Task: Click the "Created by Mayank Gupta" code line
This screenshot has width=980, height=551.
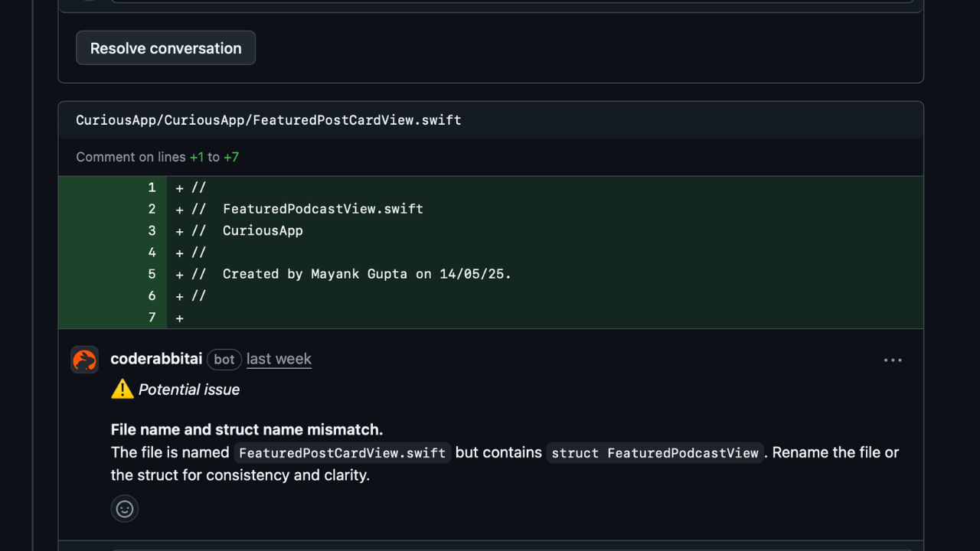Action: 367,274
